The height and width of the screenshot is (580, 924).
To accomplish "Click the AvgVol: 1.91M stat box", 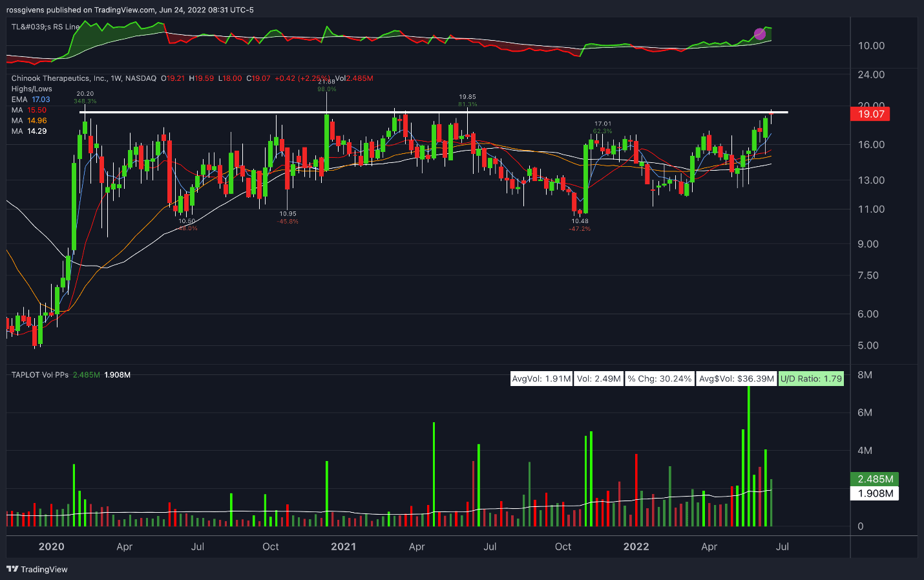I will pos(541,378).
